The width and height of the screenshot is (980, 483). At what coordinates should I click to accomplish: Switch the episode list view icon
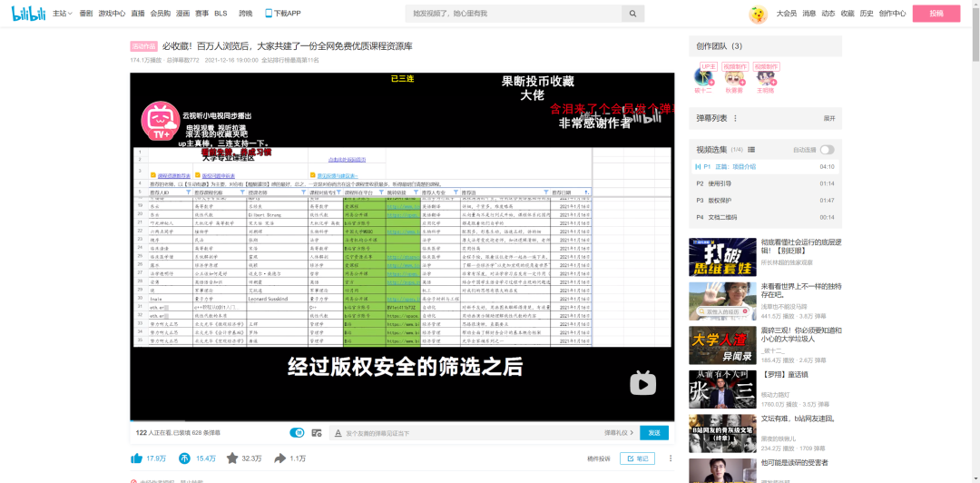[x=751, y=150]
